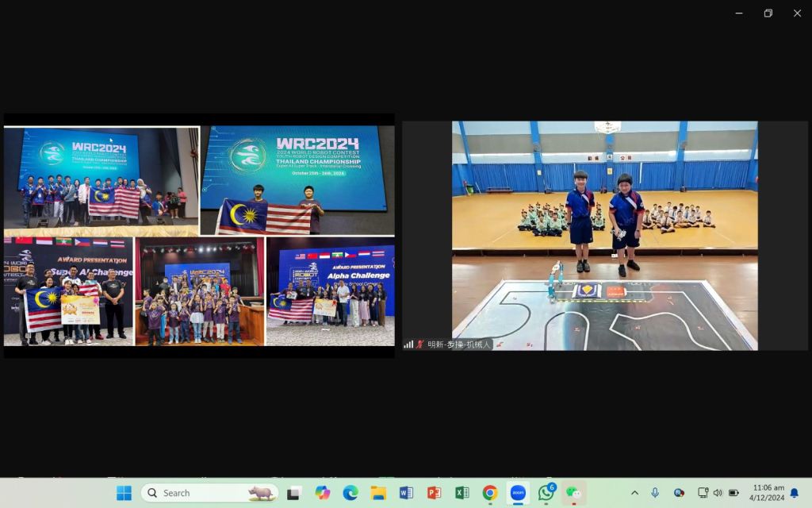
Task: Open the notification bell
Action: pyautogui.click(x=794, y=493)
